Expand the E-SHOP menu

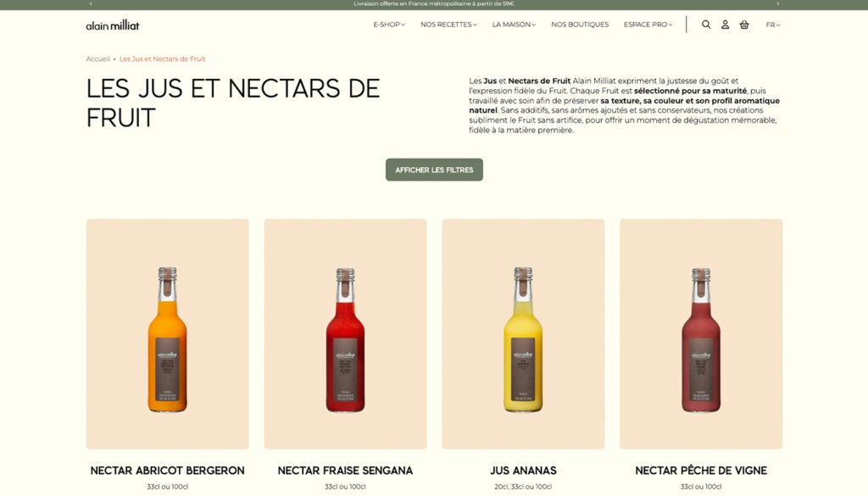click(389, 25)
